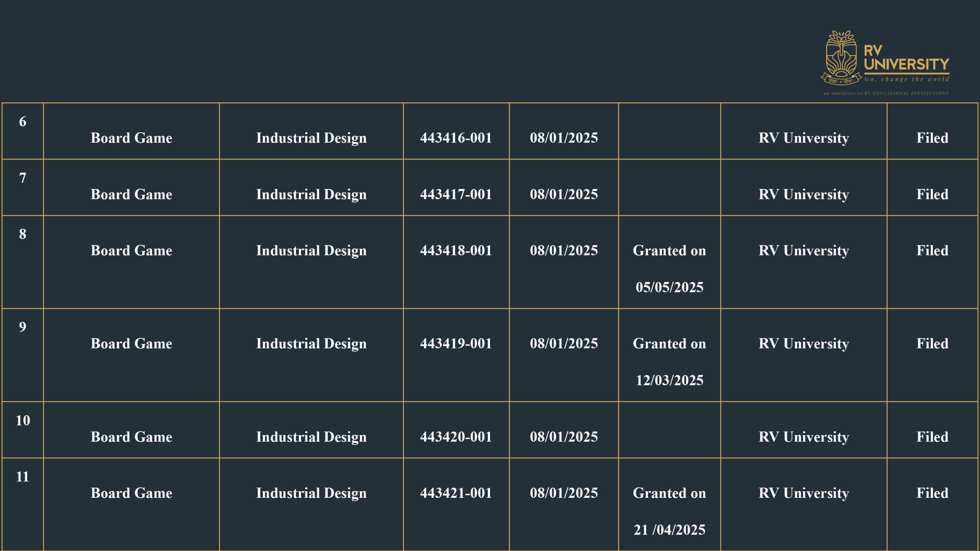Click 'RV University' applicant in row 10

(x=804, y=438)
